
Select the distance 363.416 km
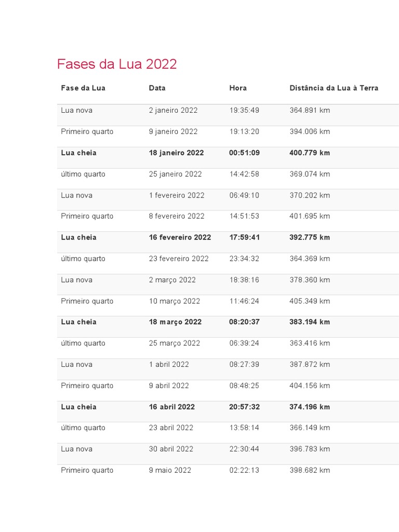[310, 343]
